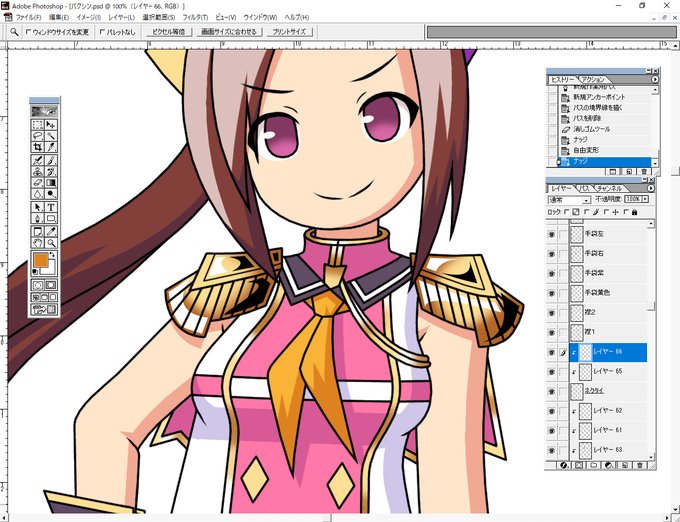Swap foreground and background colors
The width and height of the screenshot is (680, 522).
pyautogui.click(x=52, y=255)
